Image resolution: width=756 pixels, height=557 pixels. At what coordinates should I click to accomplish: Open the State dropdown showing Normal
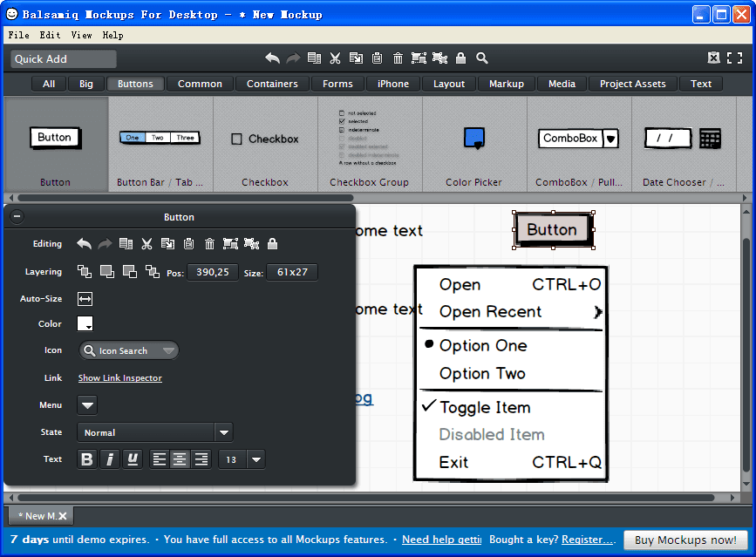pyautogui.click(x=154, y=432)
